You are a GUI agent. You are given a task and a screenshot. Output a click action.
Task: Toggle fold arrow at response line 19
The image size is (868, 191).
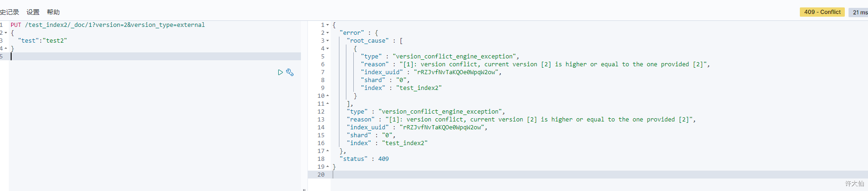tap(327, 167)
